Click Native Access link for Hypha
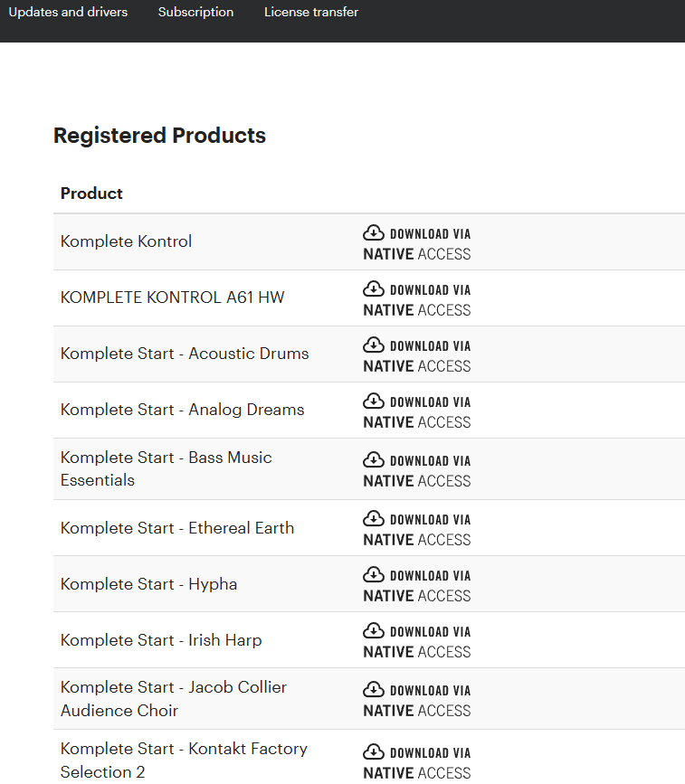Viewport: 685px width, 784px height. pyautogui.click(x=417, y=596)
